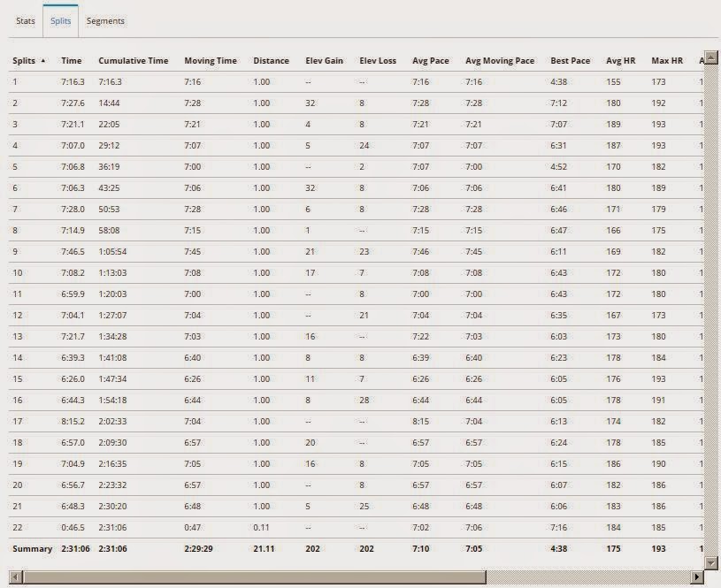This screenshot has height=588, width=721.
Task: Click summary avg HR 175
Action: tap(613, 548)
